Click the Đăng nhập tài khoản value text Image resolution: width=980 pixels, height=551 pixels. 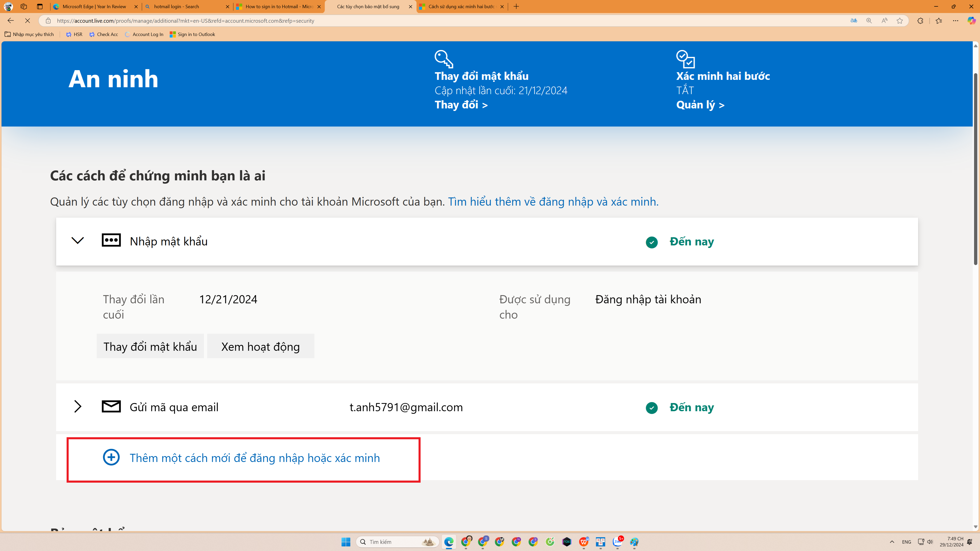648,300
